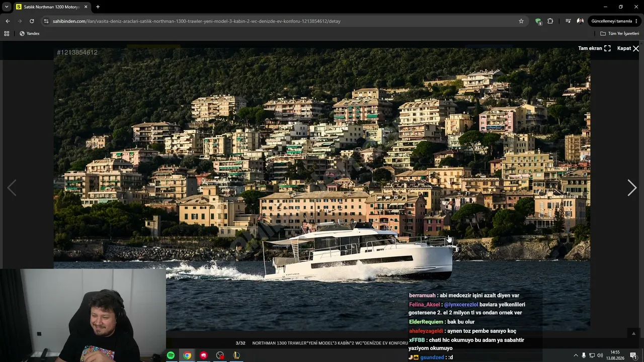
Task: Bookmark this page with the star
Action: (521, 21)
